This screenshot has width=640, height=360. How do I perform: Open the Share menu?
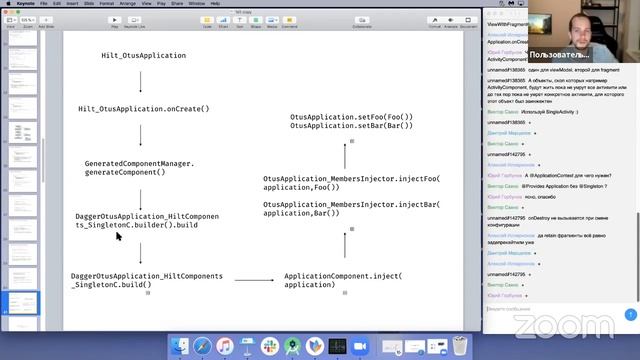tap(177, 3)
